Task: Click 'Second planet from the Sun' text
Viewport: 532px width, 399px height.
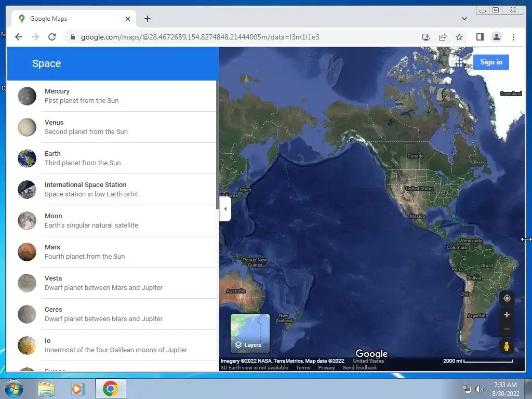Action: pos(86,131)
